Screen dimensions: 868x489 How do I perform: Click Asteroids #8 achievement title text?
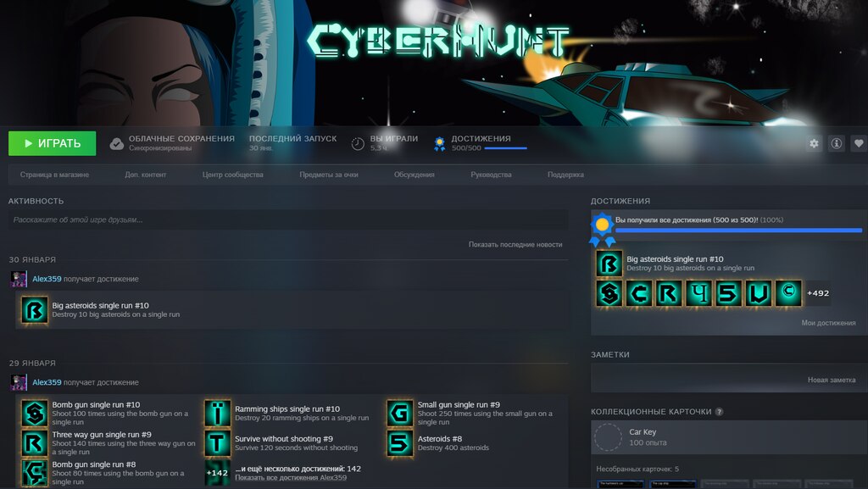pyautogui.click(x=440, y=439)
